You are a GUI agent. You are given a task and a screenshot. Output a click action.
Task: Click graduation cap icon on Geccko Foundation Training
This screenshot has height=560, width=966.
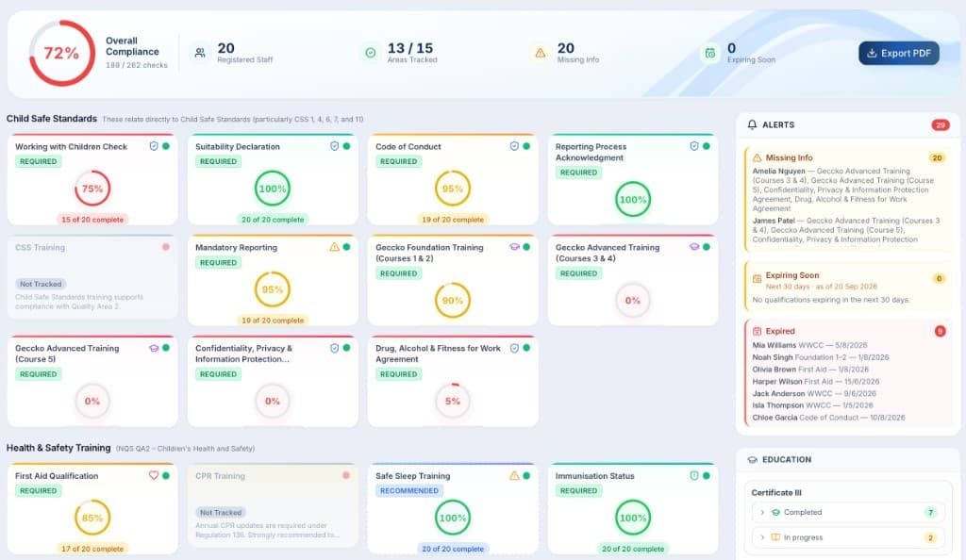(514, 247)
